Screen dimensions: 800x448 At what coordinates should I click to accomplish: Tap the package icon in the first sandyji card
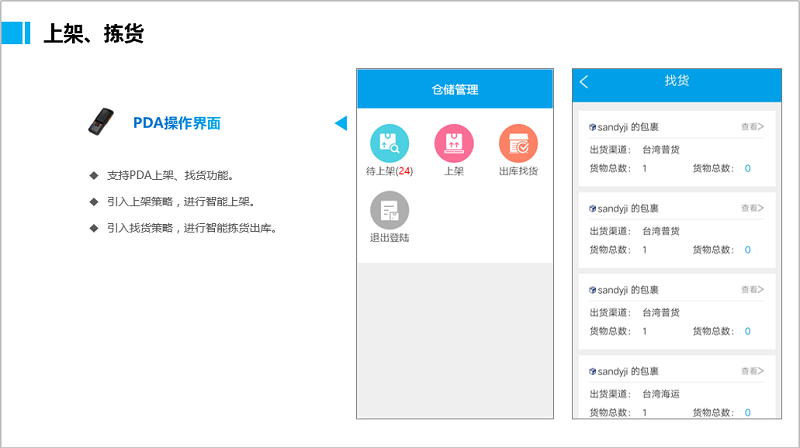coord(592,127)
